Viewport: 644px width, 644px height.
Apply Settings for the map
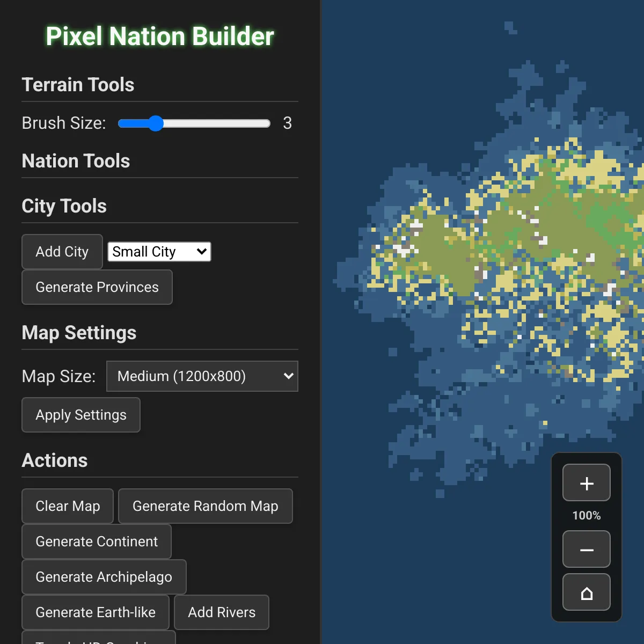point(81,415)
